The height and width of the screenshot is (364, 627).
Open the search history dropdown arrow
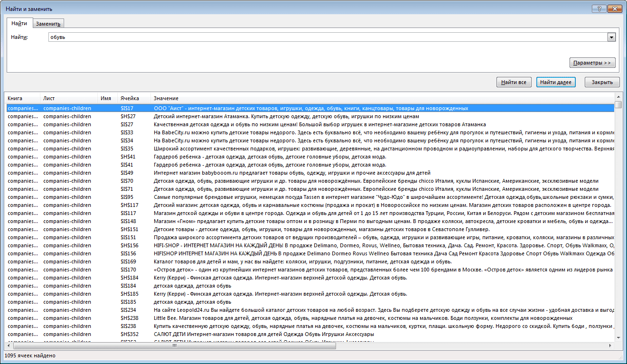pos(612,37)
